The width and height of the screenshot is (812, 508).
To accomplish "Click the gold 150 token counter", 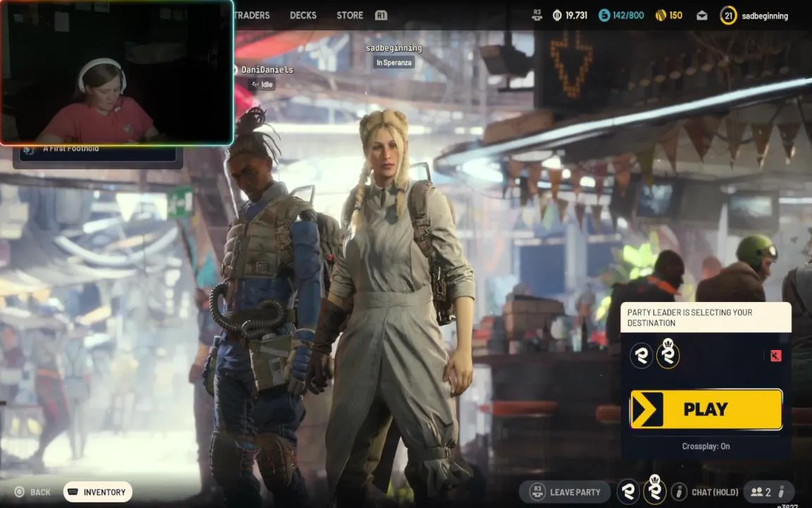I will tap(668, 16).
